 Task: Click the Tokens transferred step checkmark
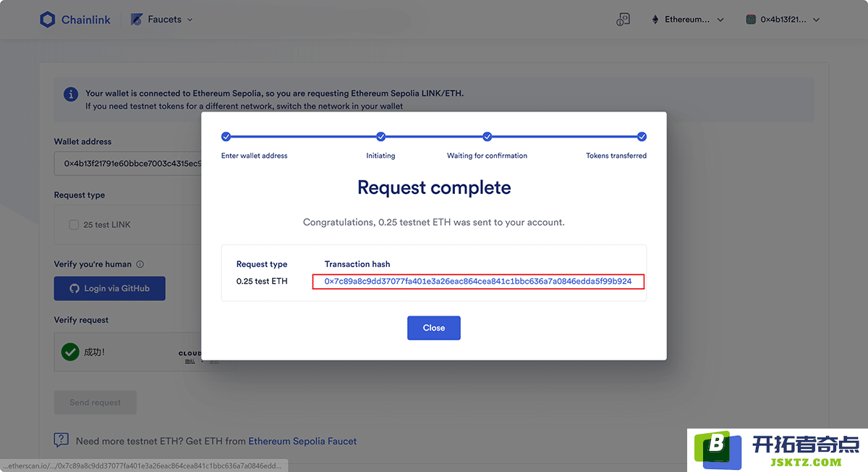point(642,136)
